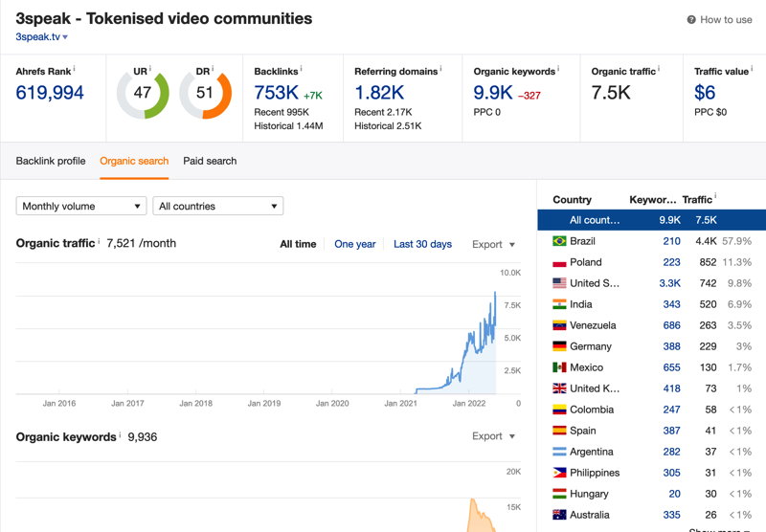Open Export menu for Organic traffic

click(493, 245)
